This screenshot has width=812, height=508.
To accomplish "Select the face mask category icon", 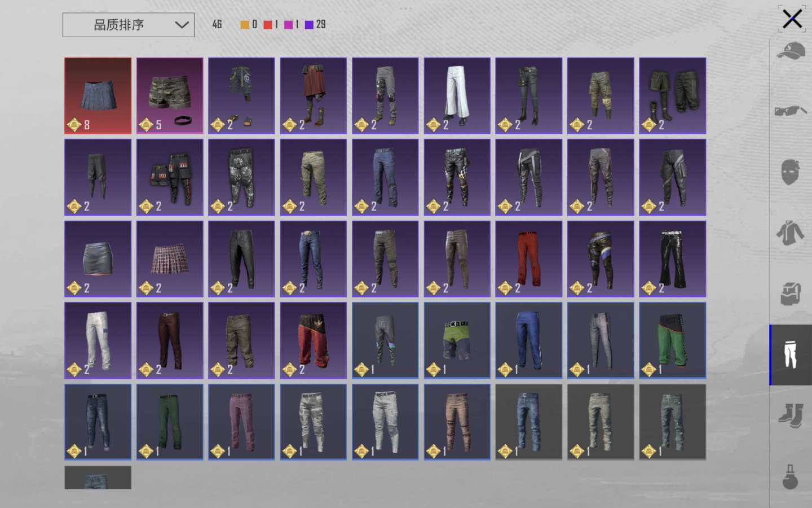I will point(791,172).
